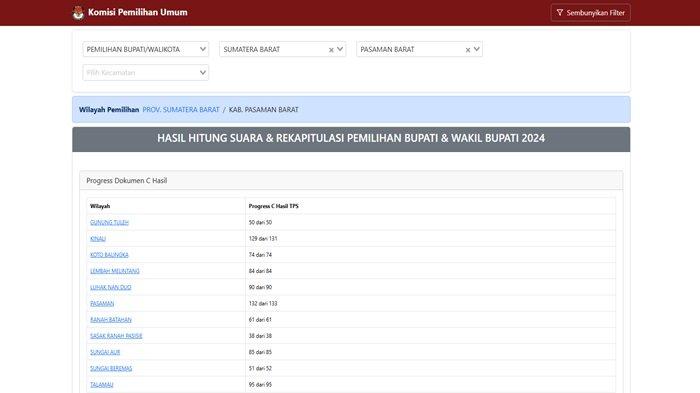Open the RANAH BATAHAN district link
The width and height of the screenshot is (700, 393).
coord(111,320)
